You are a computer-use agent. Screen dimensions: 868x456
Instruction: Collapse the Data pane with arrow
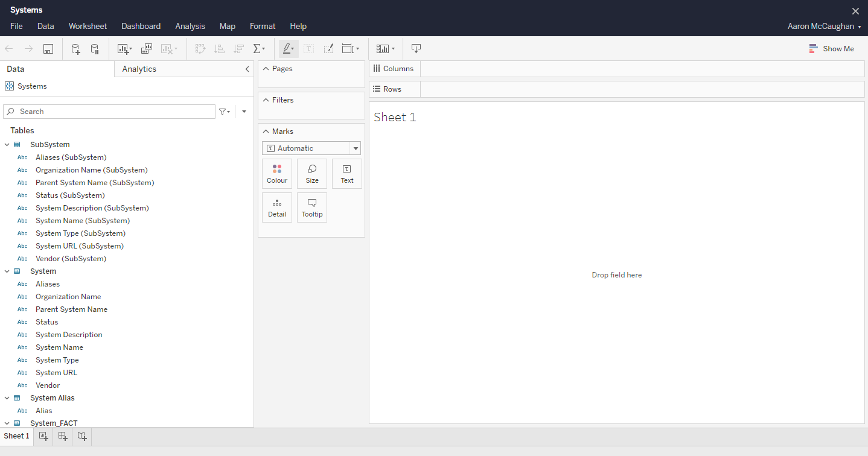tap(247, 69)
